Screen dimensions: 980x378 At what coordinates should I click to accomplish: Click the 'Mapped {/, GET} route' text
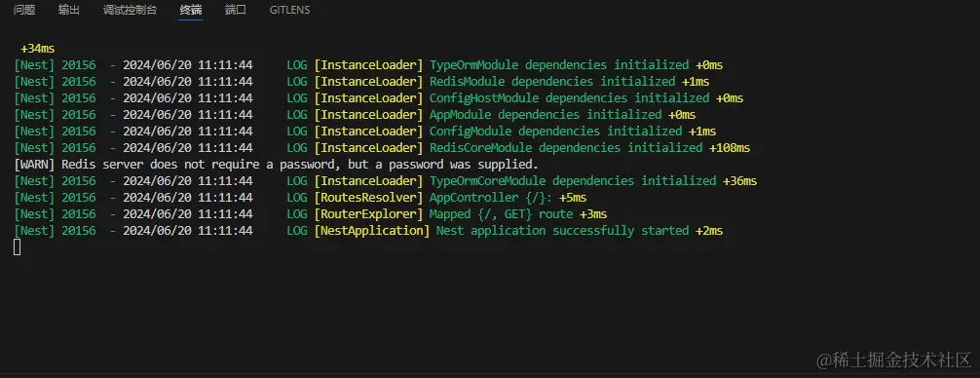click(501, 214)
